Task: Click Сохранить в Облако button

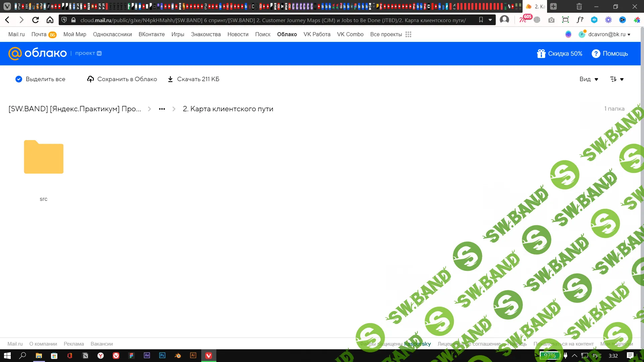Action: pos(122,79)
